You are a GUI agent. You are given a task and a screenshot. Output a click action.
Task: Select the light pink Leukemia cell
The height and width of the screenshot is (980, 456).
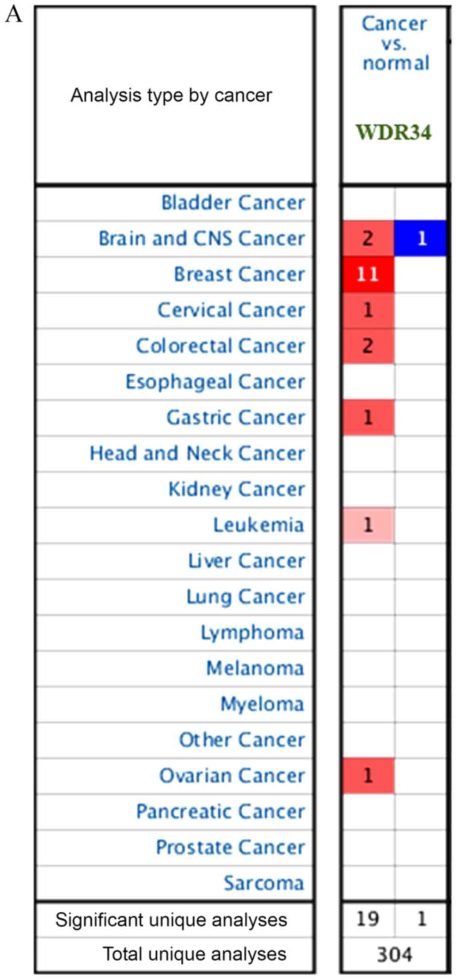pyautogui.click(x=368, y=525)
